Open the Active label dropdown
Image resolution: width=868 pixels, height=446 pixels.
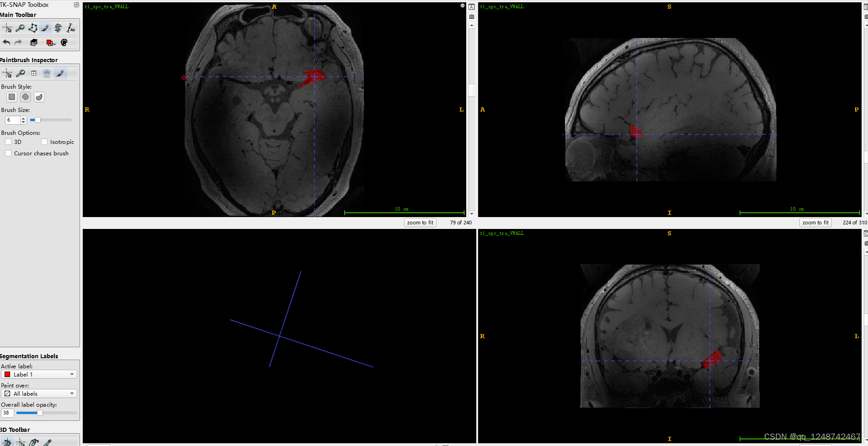click(39, 374)
